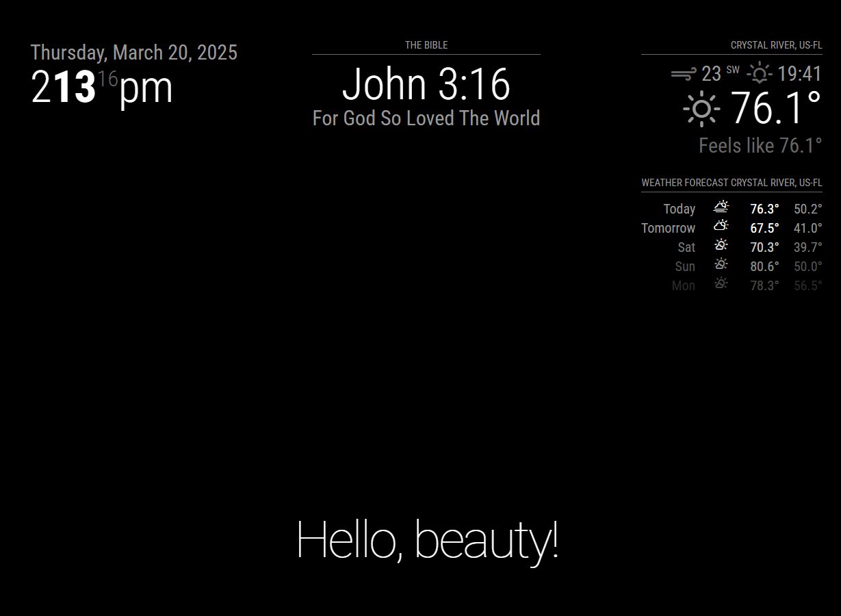Click the large sunny current weather icon
This screenshot has width=841, height=616.
click(x=701, y=110)
